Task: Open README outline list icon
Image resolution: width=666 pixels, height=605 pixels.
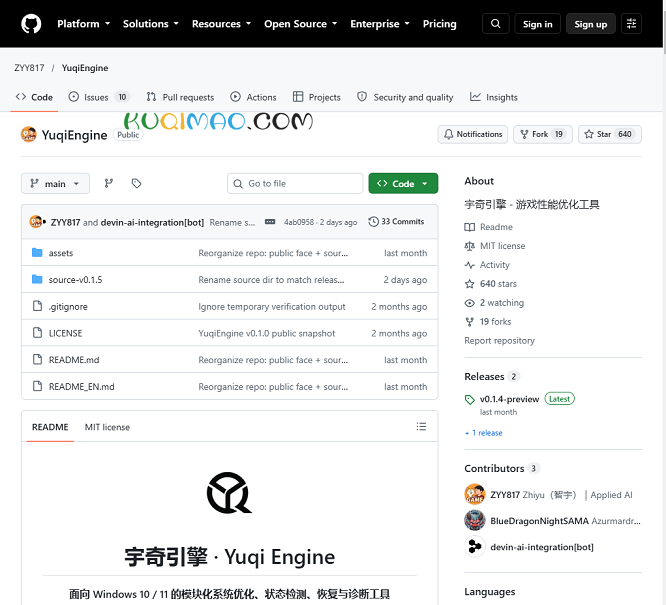Action: tap(421, 427)
